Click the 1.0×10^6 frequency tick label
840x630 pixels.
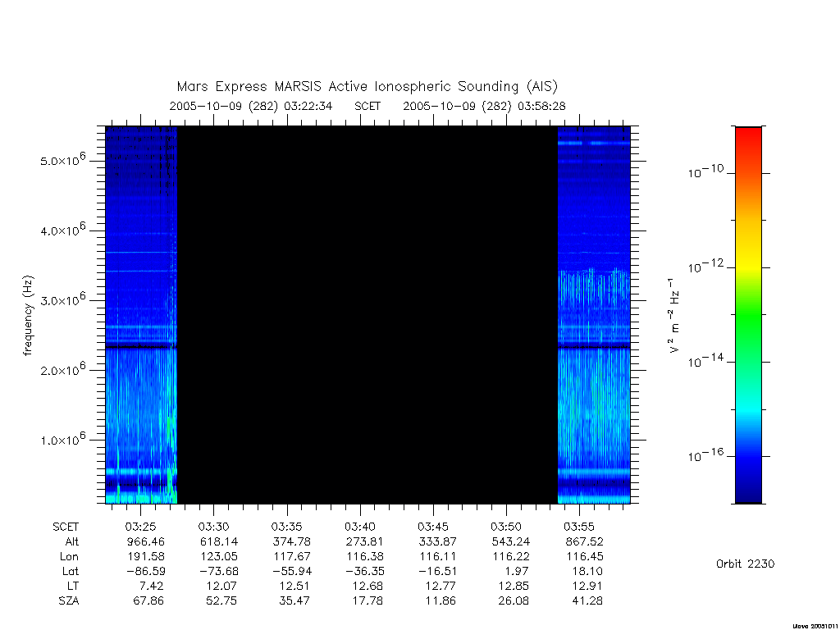[62, 440]
